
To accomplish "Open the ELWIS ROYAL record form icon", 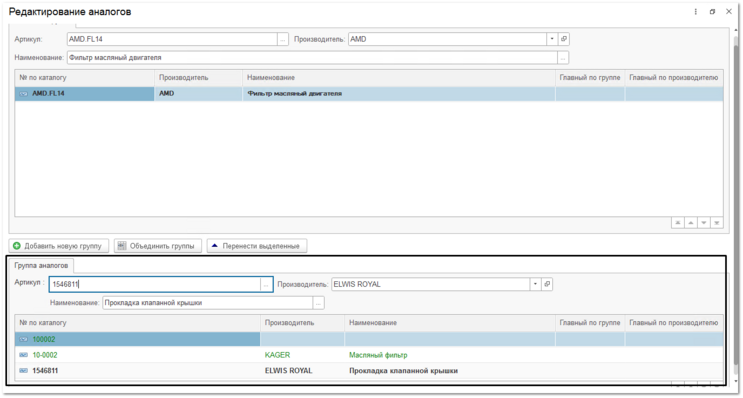I will [x=547, y=284].
